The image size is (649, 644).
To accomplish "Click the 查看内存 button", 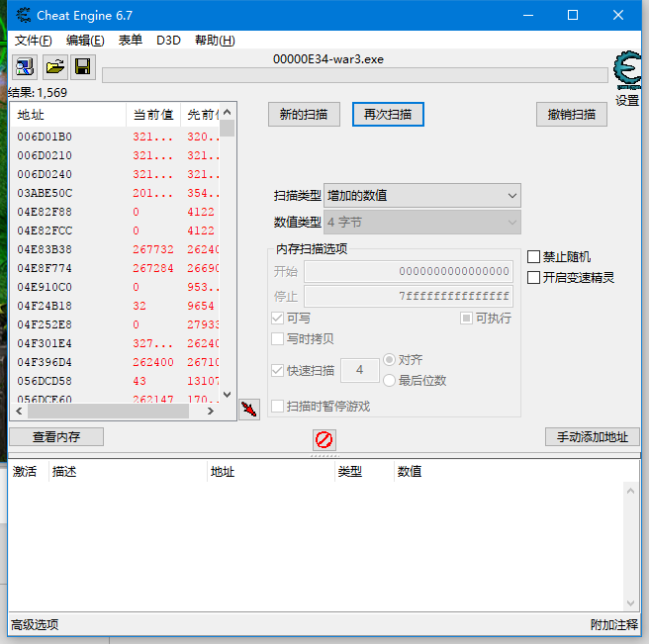I will pyautogui.click(x=56, y=436).
